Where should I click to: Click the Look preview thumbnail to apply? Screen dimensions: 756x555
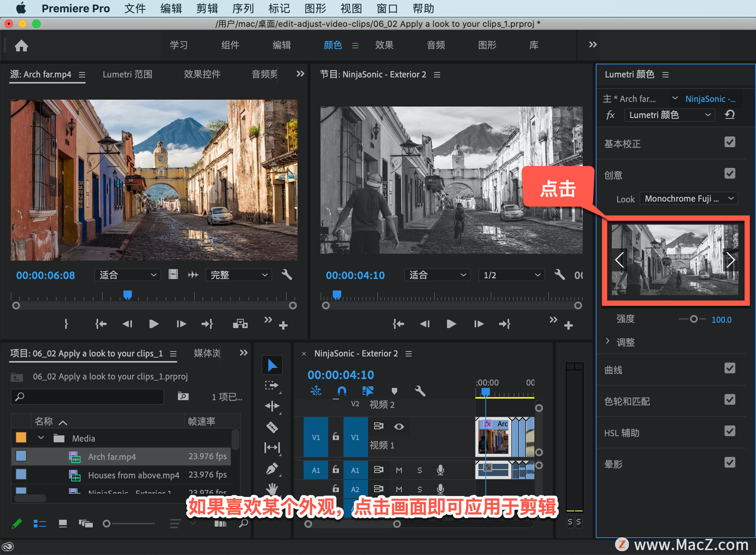pos(675,260)
